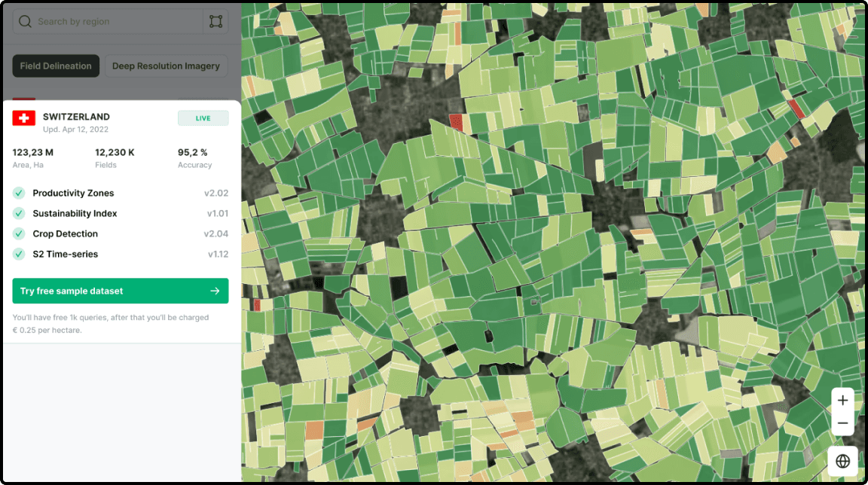Screen dimensions: 868x485
Task: Click version v2.04 text
Action: point(216,234)
